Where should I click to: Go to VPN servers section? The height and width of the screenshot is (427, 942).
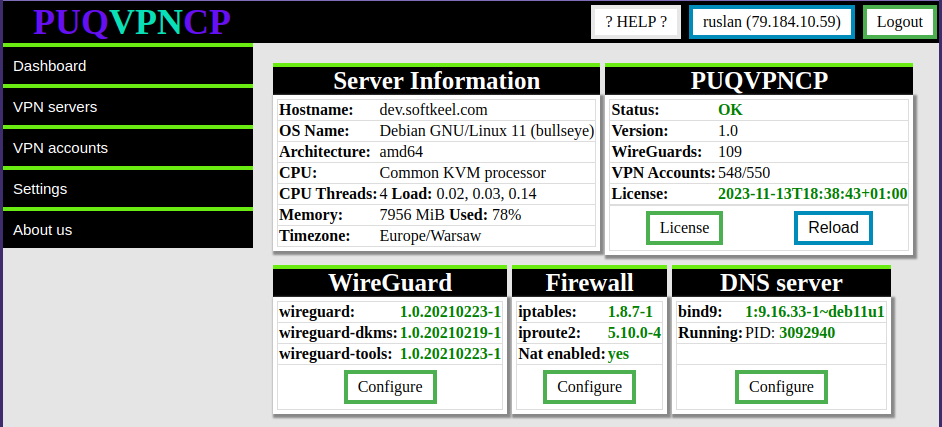tap(128, 107)
